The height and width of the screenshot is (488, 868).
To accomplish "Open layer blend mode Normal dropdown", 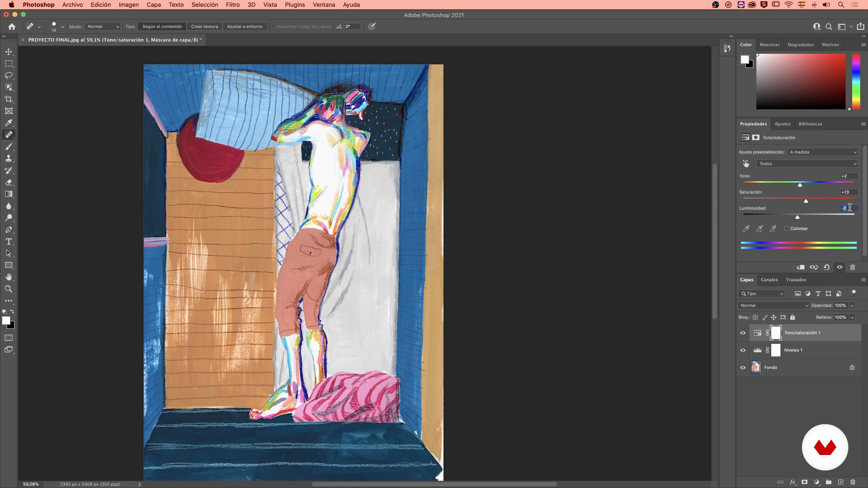I will click(774, 305).
